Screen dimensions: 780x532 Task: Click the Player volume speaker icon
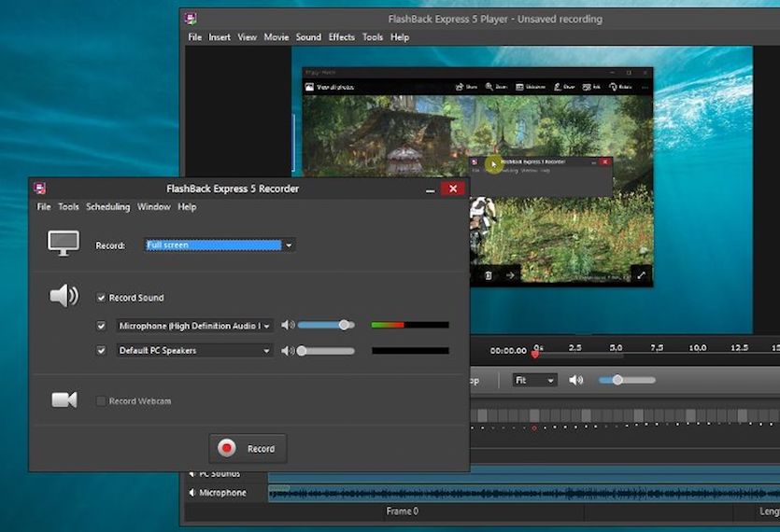[x=576, y=380]
